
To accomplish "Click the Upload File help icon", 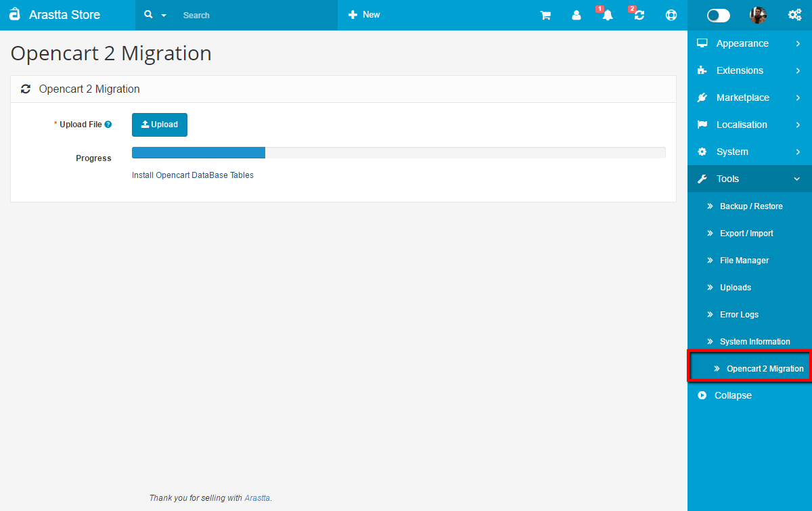I will tap(108, 124).
